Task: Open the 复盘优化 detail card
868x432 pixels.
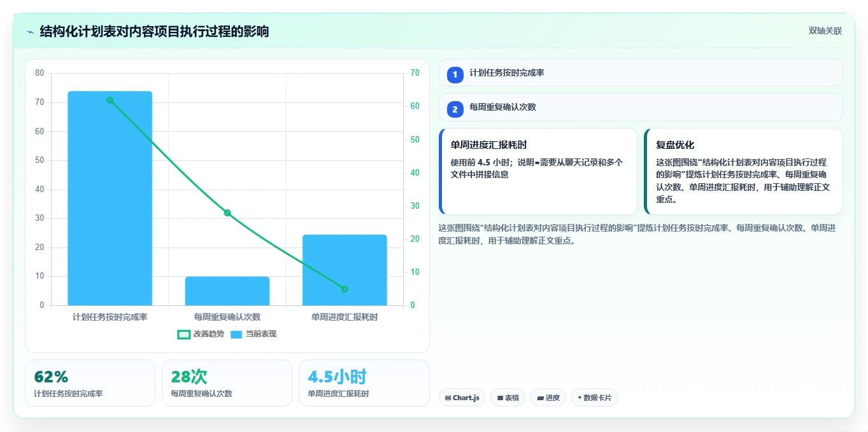Action: pos(744,172)
